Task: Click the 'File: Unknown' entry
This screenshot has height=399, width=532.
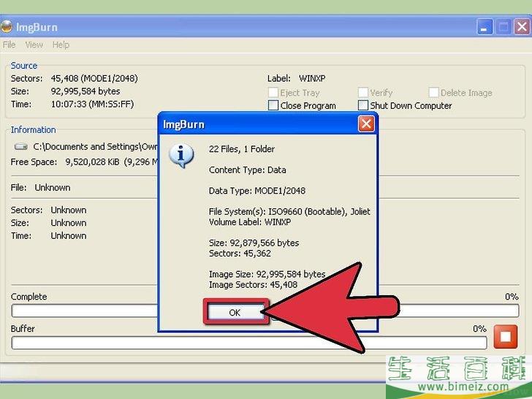Action: 40,188
